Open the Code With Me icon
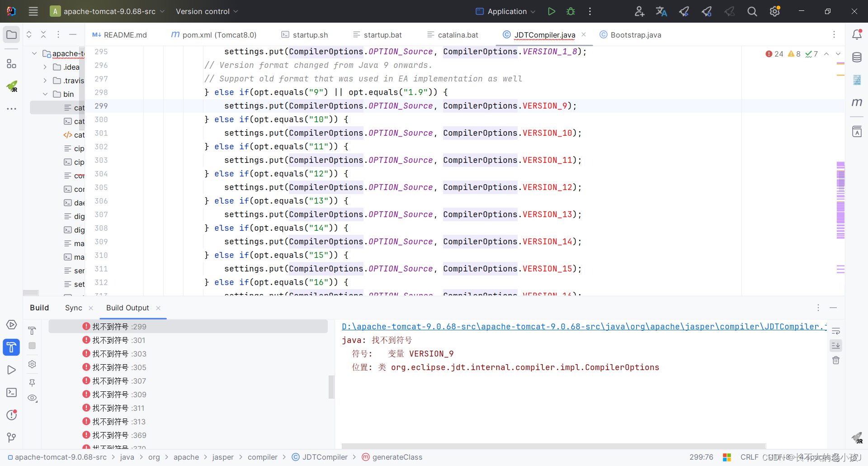The height and width of the screenshot is (466, 868). coord(639,11)
